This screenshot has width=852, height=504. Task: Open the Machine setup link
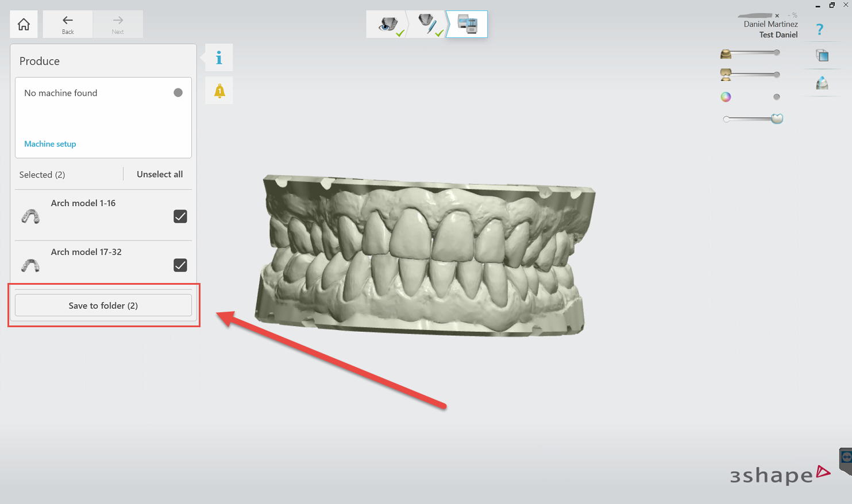[x=50, y=144]
